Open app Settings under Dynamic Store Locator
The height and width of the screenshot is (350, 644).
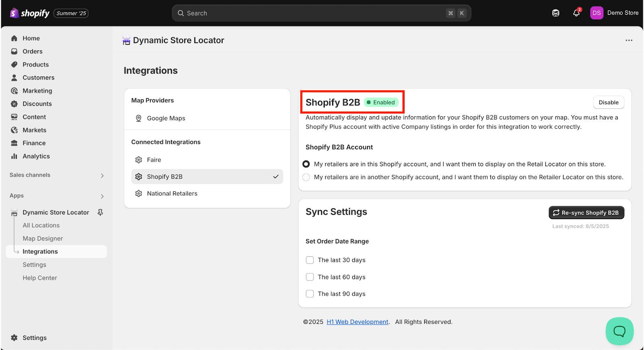point(35,265)
